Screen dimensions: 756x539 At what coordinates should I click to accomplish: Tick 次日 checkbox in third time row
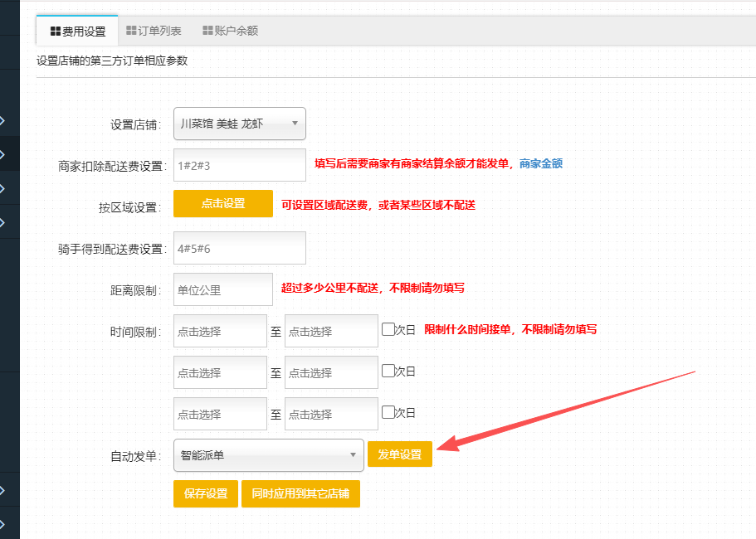tap(388, 412)
